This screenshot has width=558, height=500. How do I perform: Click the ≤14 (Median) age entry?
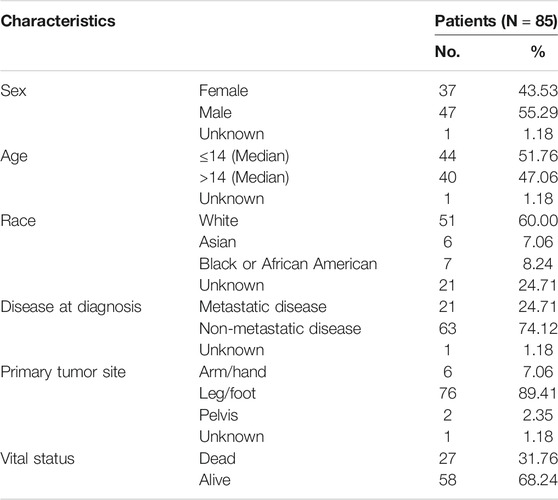tap(244, 156)
